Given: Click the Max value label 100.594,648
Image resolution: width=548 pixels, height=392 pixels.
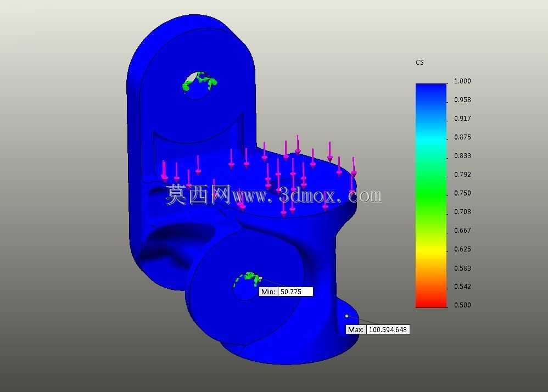Looking at the screenshot, I should [x=377, y=329].
